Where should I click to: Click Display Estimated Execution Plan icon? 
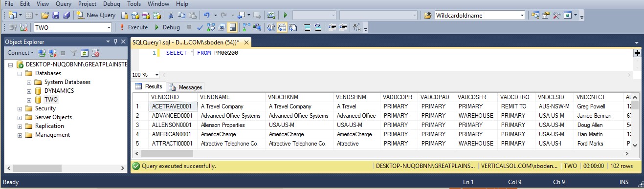point(210,27)
